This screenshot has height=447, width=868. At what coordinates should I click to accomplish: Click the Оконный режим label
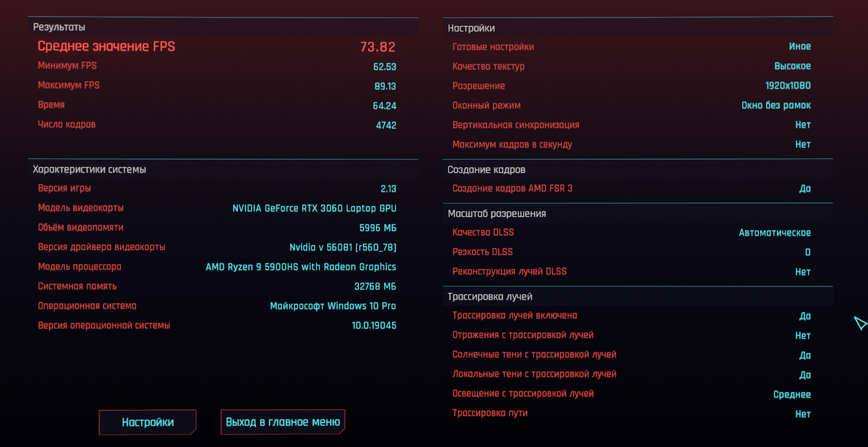[487, 105]
